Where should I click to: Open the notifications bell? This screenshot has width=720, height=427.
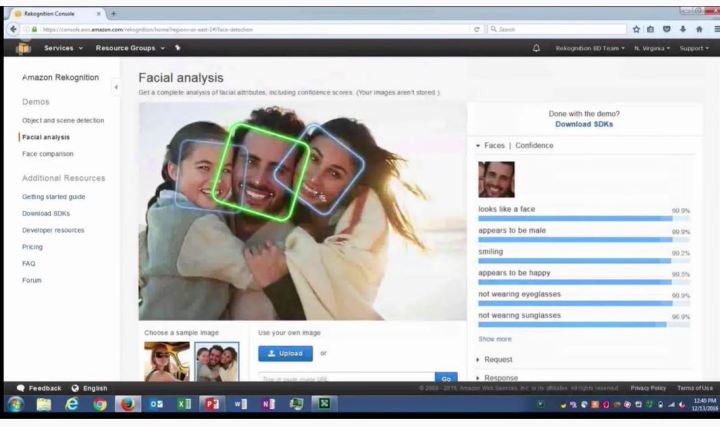pos(536,48)
